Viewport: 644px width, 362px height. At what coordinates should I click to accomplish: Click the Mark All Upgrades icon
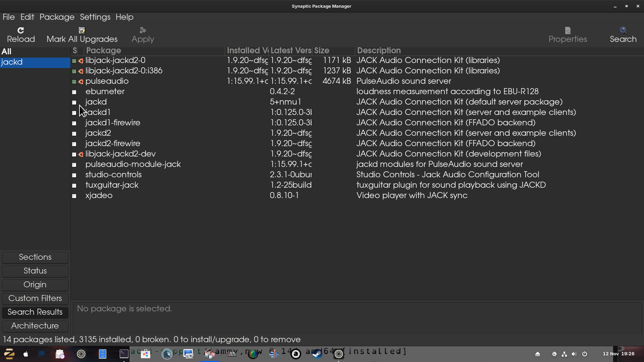82,31
